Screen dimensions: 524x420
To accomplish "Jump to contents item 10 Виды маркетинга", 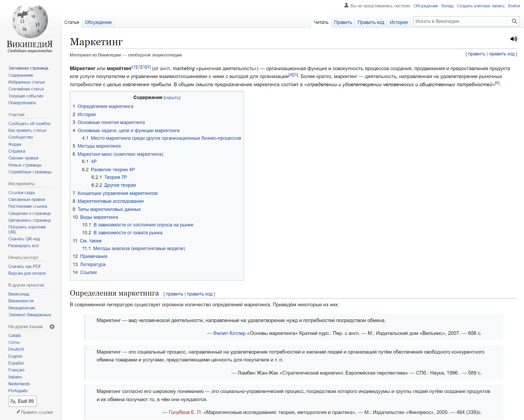I will (95, 217).
